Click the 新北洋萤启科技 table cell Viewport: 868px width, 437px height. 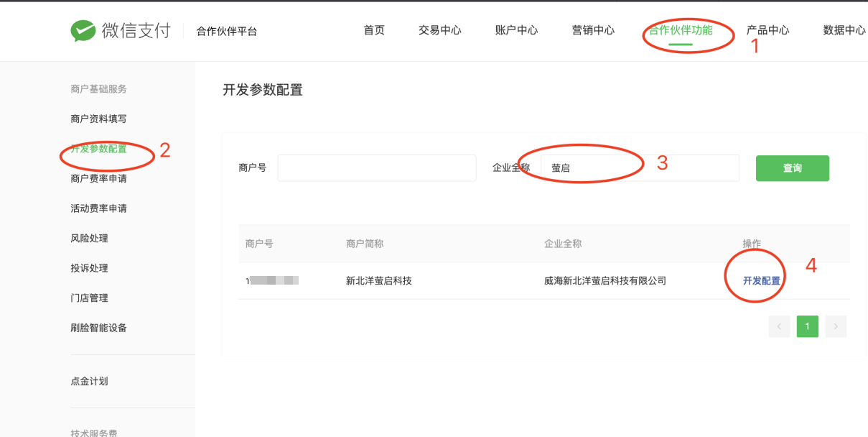click(379, 280)
